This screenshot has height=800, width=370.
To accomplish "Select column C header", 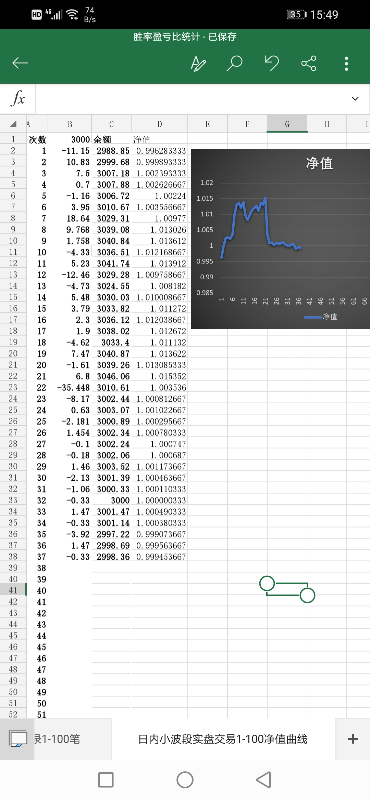I will point(111,123).
